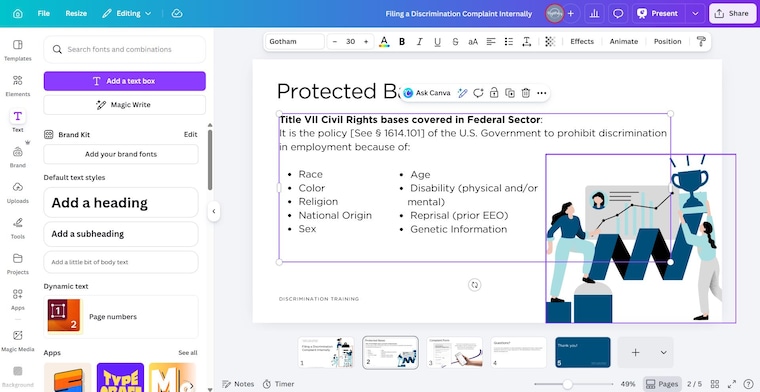Toggle italic formatting in text toolbar
Viewport: 760px width, 392px height.
coord(420,42)
